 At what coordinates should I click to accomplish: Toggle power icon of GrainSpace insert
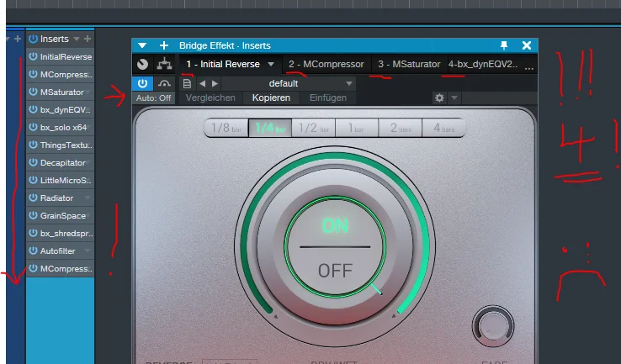click(x=33, y=216)
